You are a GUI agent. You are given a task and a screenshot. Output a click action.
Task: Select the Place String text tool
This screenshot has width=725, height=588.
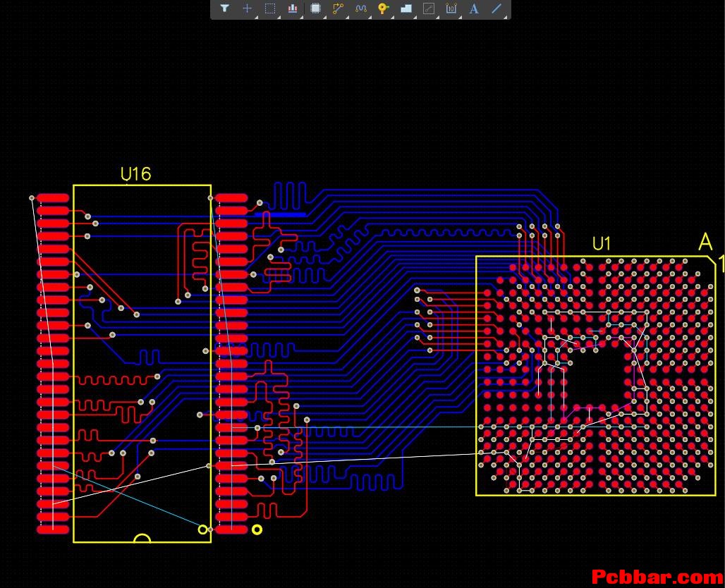click(x=473, y=8)
